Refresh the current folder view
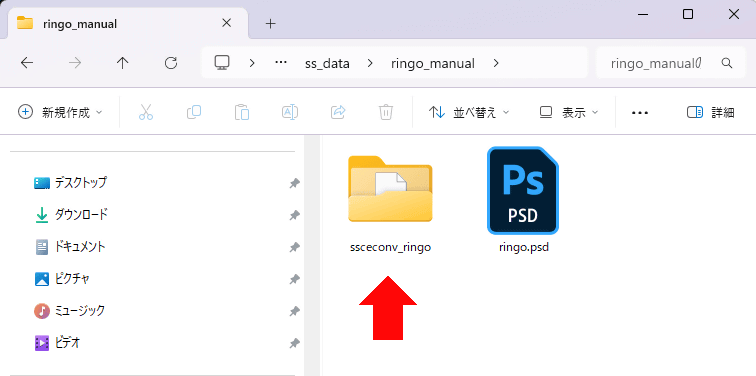Screen dimensions: 756x376 point(171,63)
